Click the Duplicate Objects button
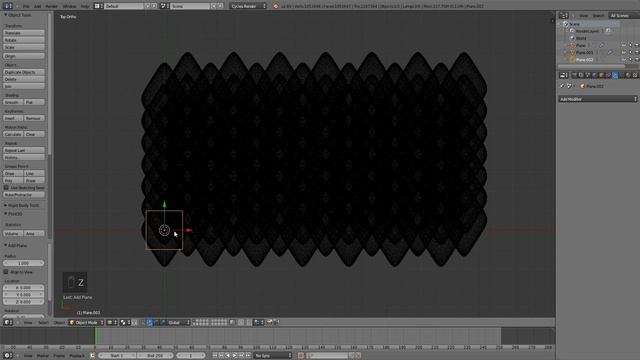The width and height of the screenshot is (640, 360). [24, 72]
